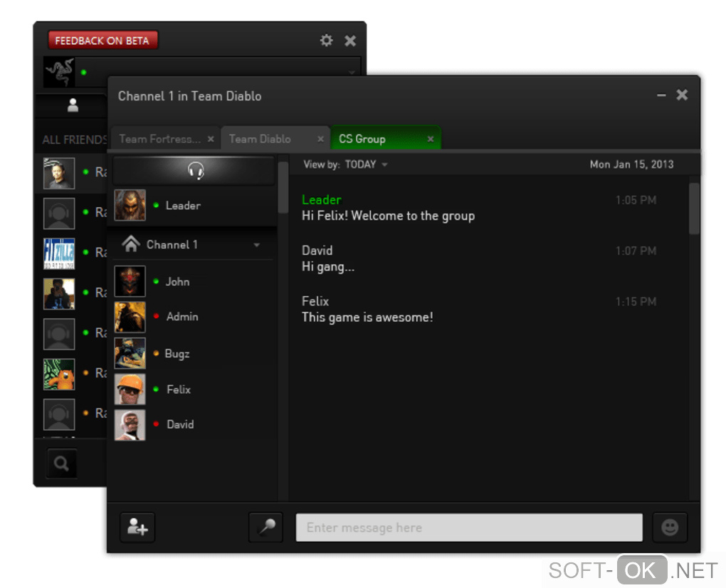Click the message 'Hi gang...'
The height and width of the screenshot is (588, 726).
pyautogui.click(x=328, y=267)
